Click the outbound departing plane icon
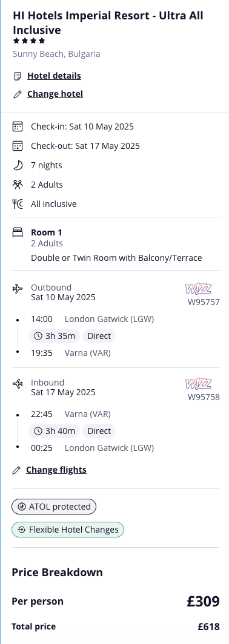 18,289
